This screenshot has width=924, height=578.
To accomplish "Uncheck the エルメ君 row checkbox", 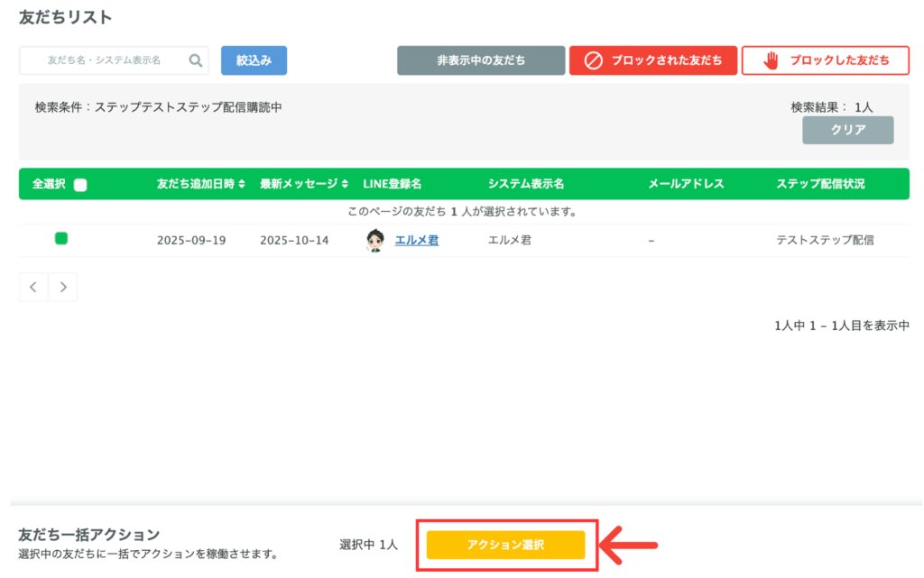I will pos(61,239).
